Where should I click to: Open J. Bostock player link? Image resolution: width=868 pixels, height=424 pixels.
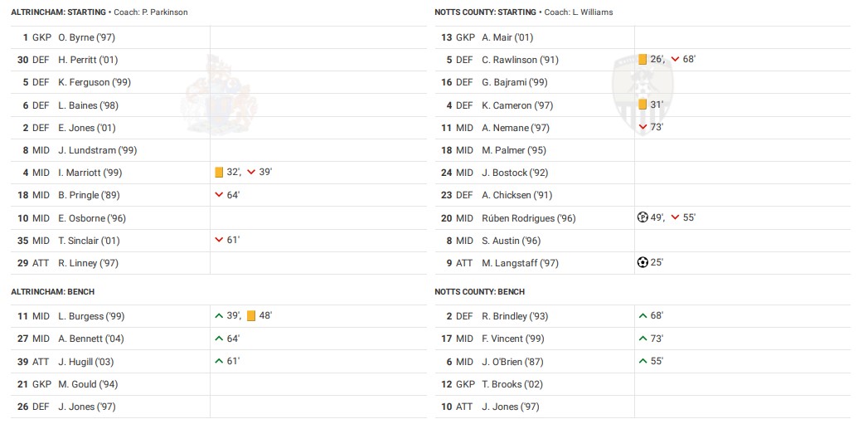tap(504, 173)
